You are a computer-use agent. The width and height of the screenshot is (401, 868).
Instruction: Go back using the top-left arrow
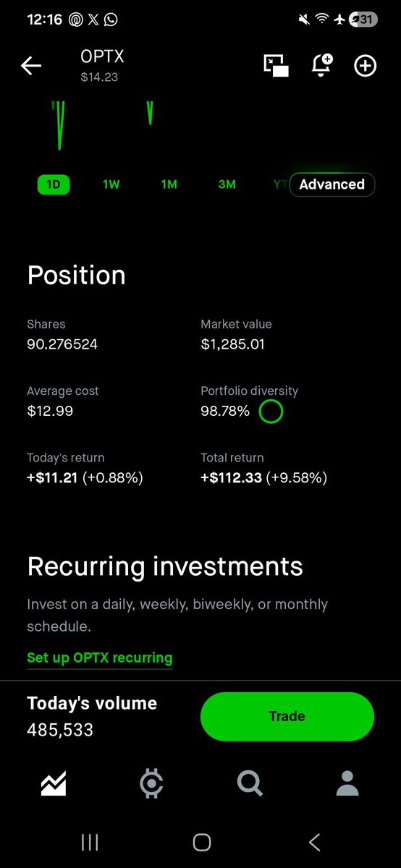click(x=31, y=66)
